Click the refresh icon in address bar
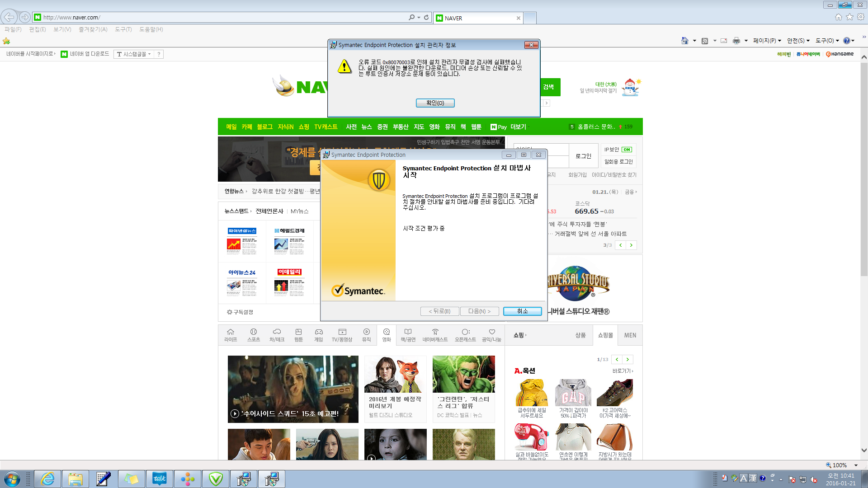The height and width of the screenshot is (488, 868). [x=426, y=17]
